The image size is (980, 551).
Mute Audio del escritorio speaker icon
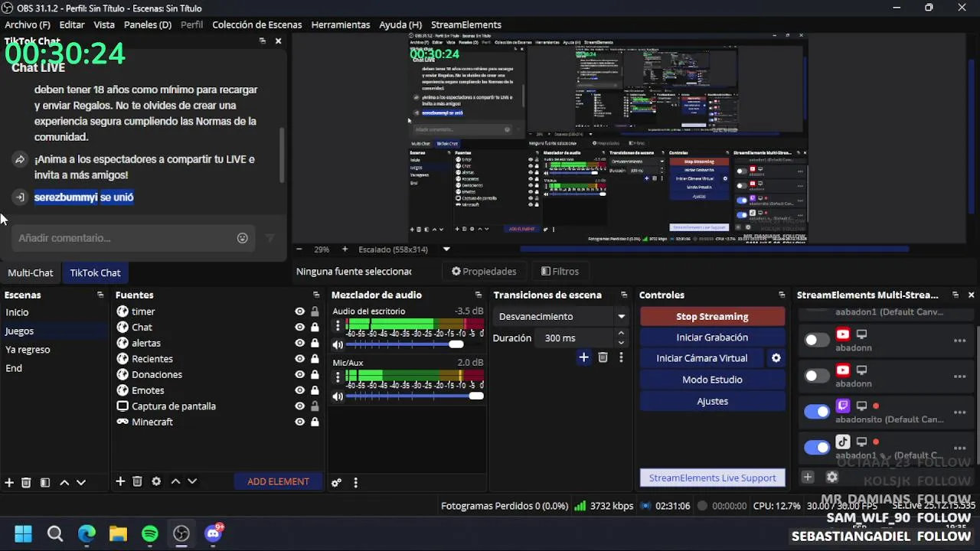point(338,345)
